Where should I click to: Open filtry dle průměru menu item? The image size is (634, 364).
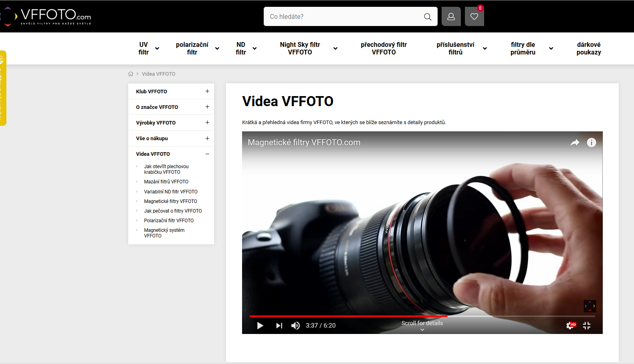(x=523, y=48)
